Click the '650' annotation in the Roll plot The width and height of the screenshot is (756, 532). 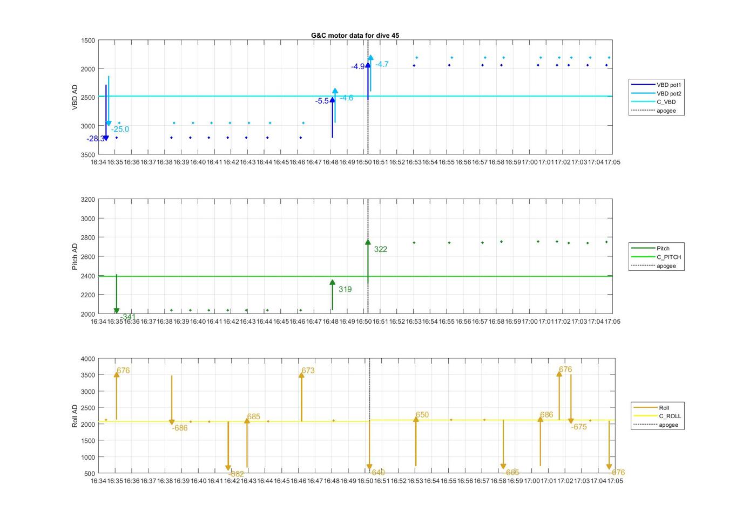tap(422, 415)
